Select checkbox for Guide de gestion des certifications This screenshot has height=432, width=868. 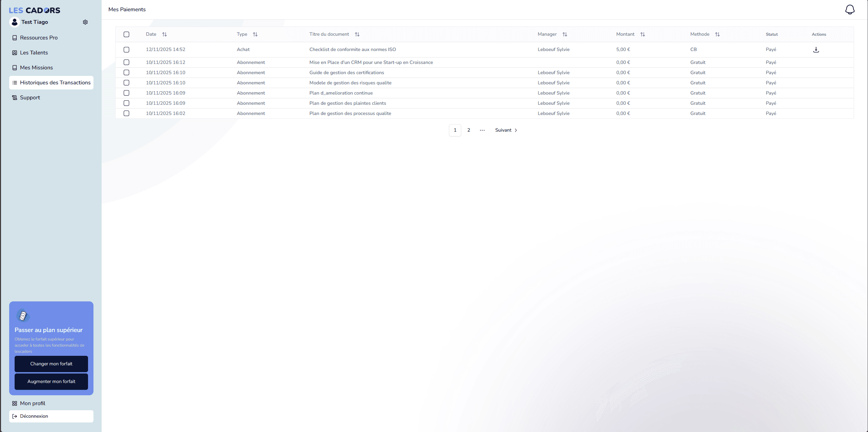tap(126, 72)
